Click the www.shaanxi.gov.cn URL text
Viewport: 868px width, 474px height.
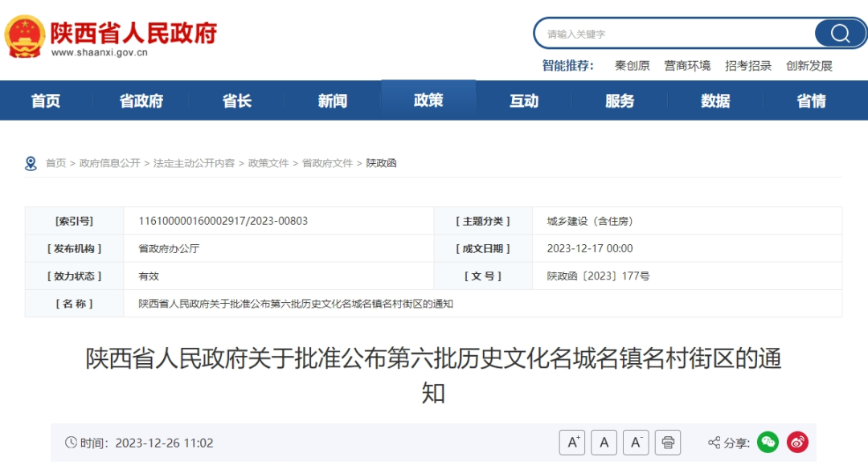pyautogui.click(x=100, y=52)
